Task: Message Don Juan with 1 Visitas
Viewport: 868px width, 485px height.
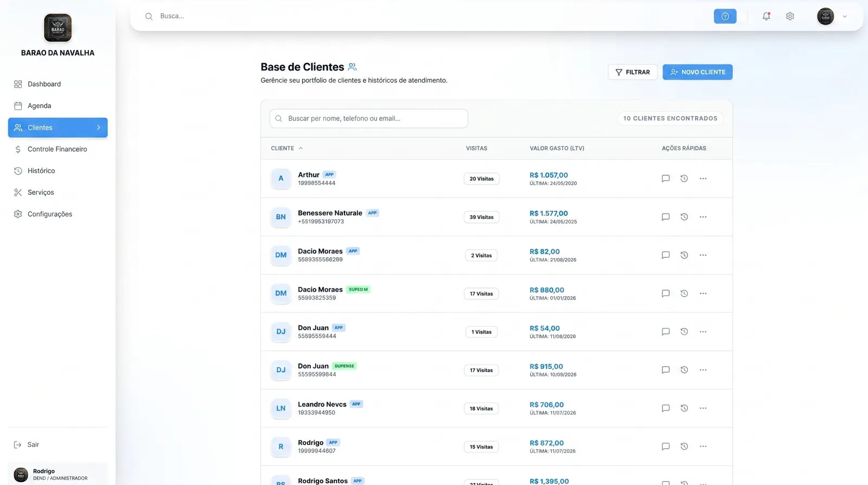Action: point(666,331)
